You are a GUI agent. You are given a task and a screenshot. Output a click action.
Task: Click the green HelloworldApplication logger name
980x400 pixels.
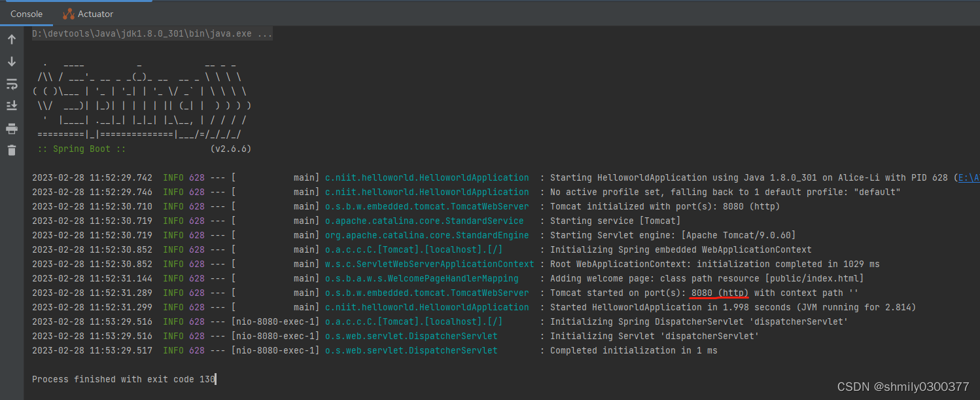427,177
